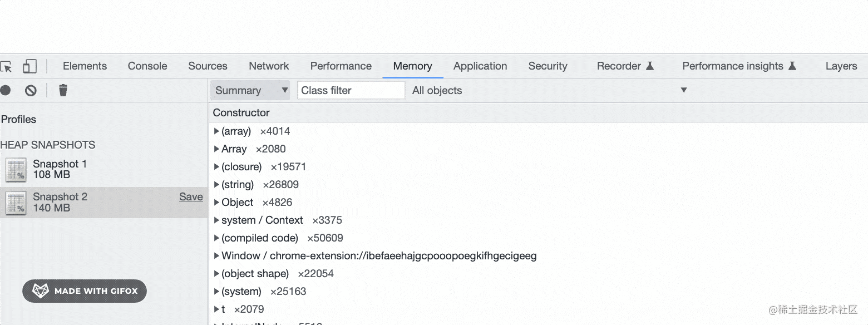Click the record heap snapshot button
Image resolution: width=868 pixels, height=325 pixels.
6,90
